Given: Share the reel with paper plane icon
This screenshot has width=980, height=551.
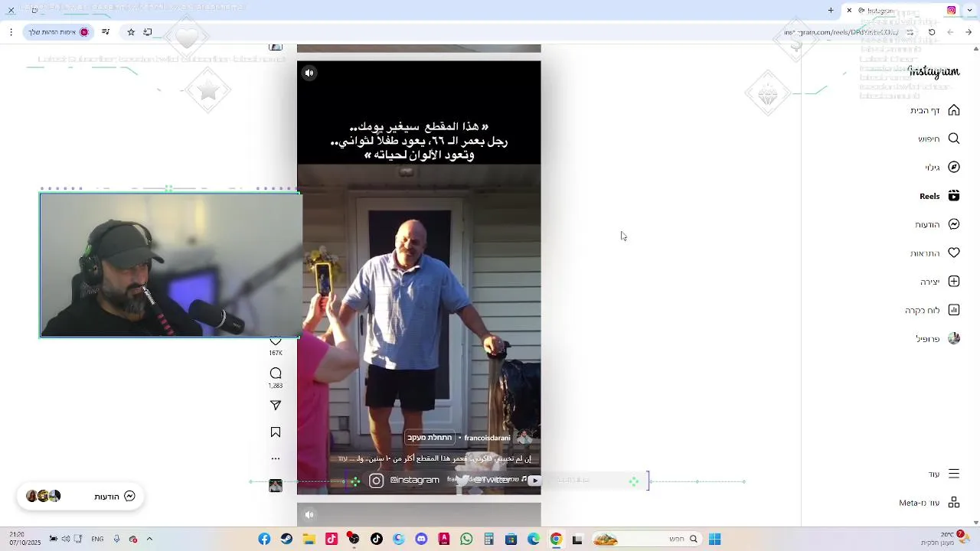Looking at the screenshot, I should 276,405.
